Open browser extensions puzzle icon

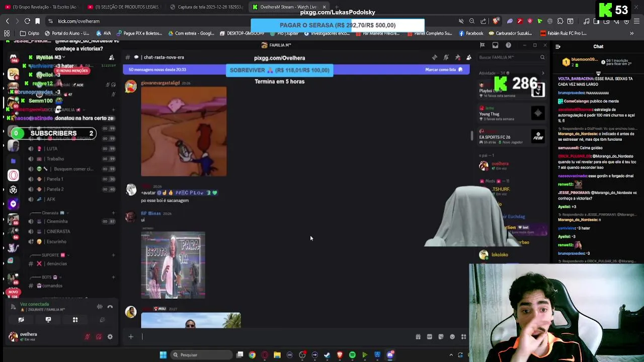coord(559,21)
